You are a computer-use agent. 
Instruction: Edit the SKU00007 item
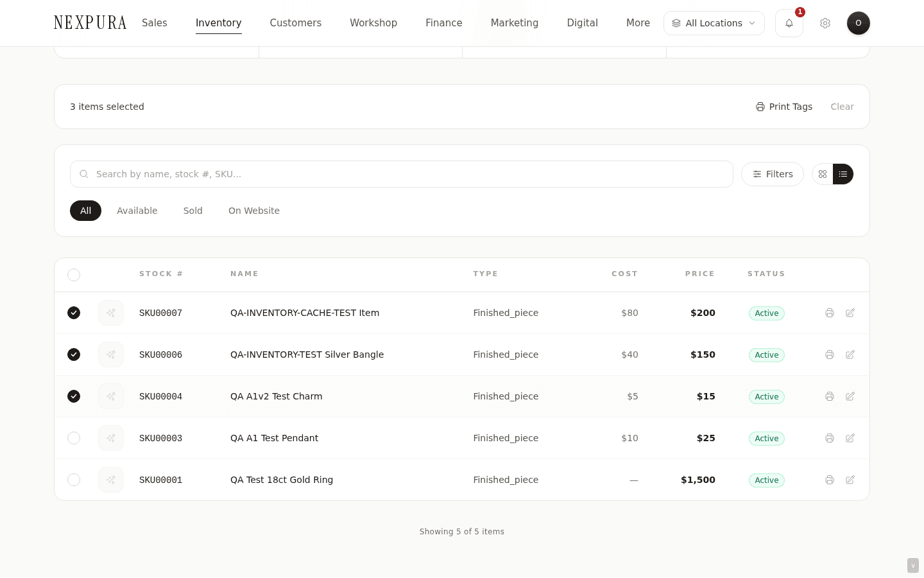pos(850,313)
